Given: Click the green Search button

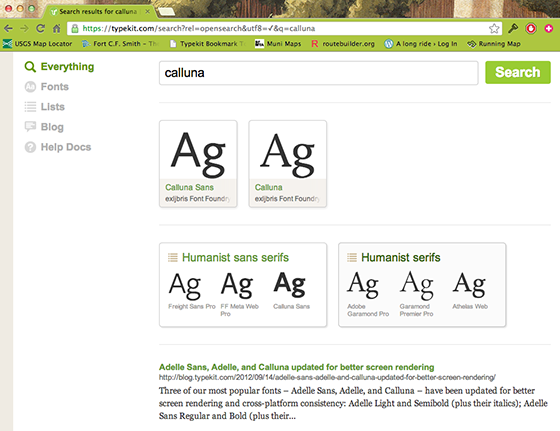Looking at the screenshot, I should 518,72.
